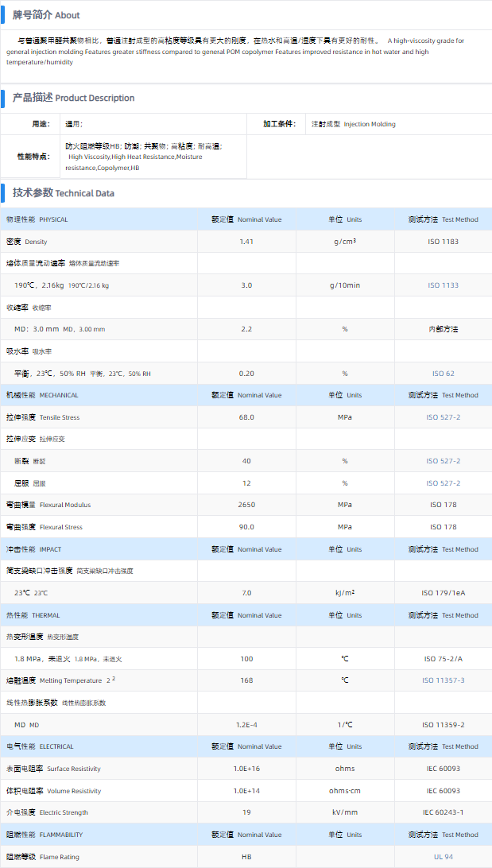Click the 注射成型 Injection Molding cell

tap(354, 125)
